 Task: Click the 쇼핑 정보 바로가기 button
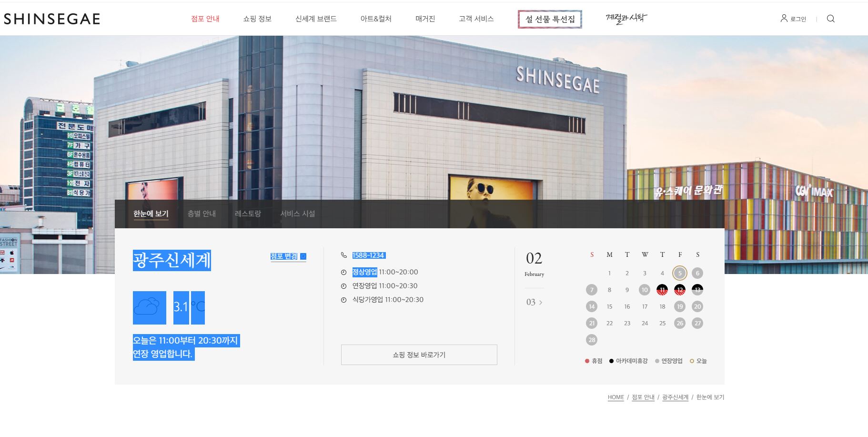(419, 355)
